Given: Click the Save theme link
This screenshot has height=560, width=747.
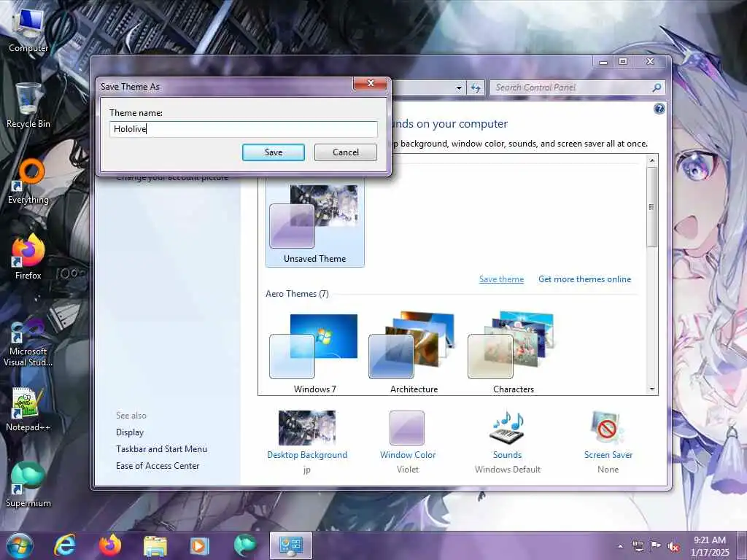Looking at the screenshot, I should (x=501, y=279).
